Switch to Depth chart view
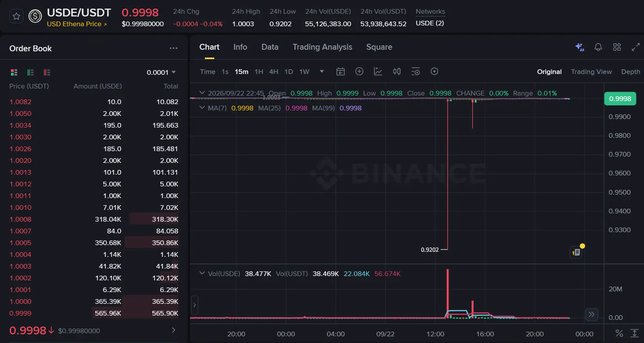Viewport: 644px width, 343px height. 631,72
